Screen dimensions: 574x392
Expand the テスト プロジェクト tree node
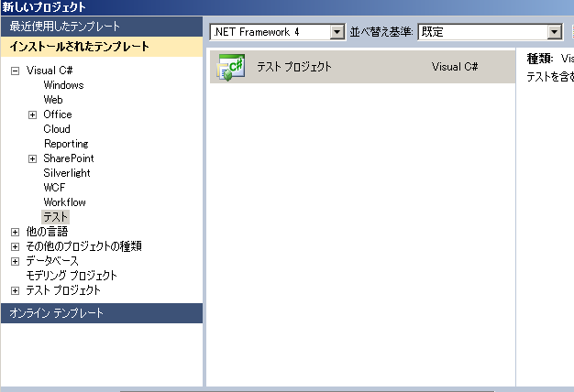pos(15,290)
